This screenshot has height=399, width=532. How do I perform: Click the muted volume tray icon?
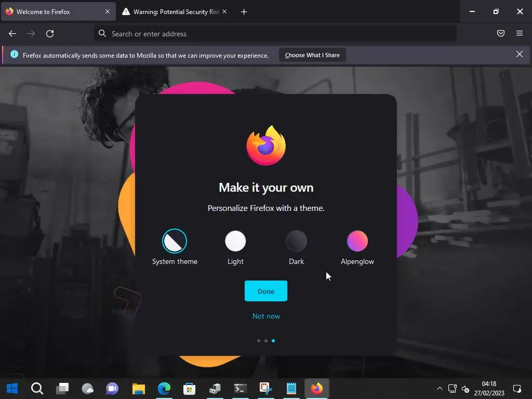[465, 389]
